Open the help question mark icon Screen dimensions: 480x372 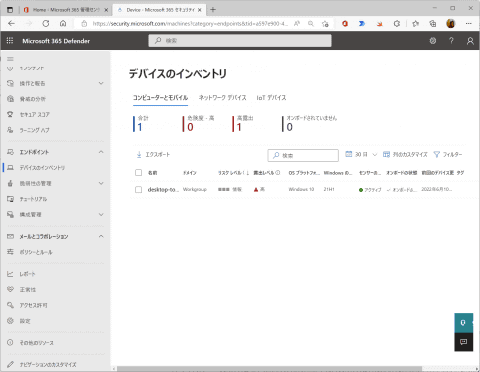451,41
